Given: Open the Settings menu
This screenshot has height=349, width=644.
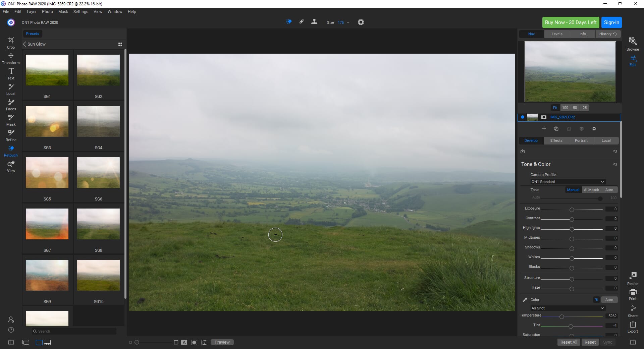Looking at the screenshot, I should [81, 11].
